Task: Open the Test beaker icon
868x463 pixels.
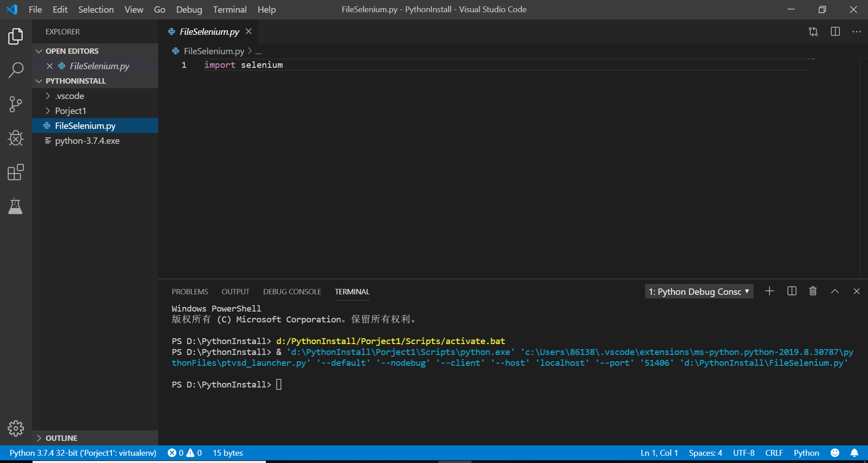Action: tap(16, 206)
